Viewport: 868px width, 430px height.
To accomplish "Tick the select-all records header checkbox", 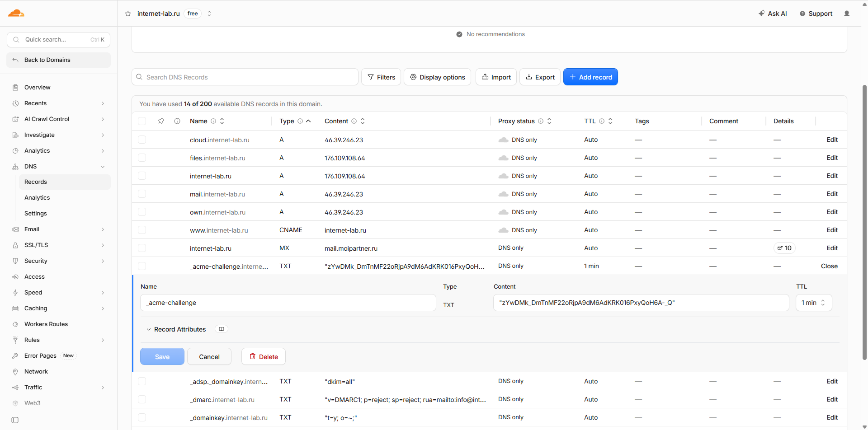I will pos(142,121).
